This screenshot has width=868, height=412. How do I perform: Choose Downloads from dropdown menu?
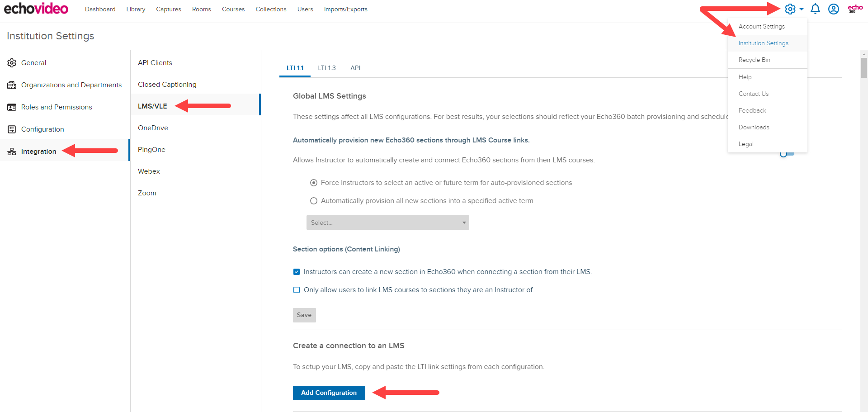[x=768, y=127]
